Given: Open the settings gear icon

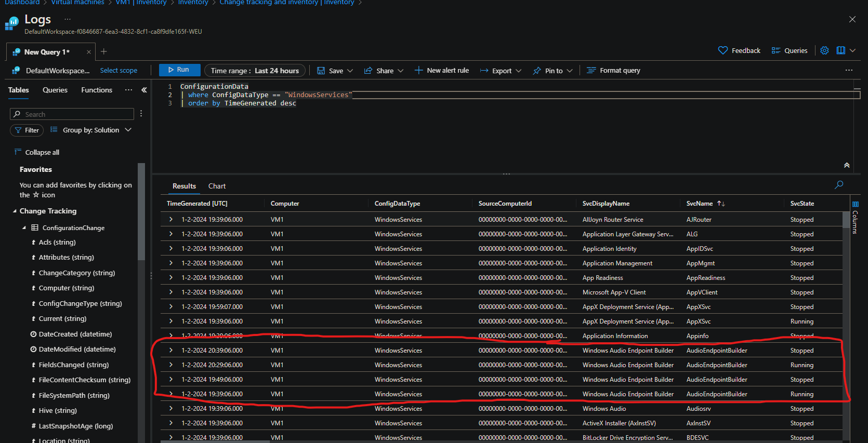Looking at the screenshot, I should pyautogui.click(x=824, y=50).
